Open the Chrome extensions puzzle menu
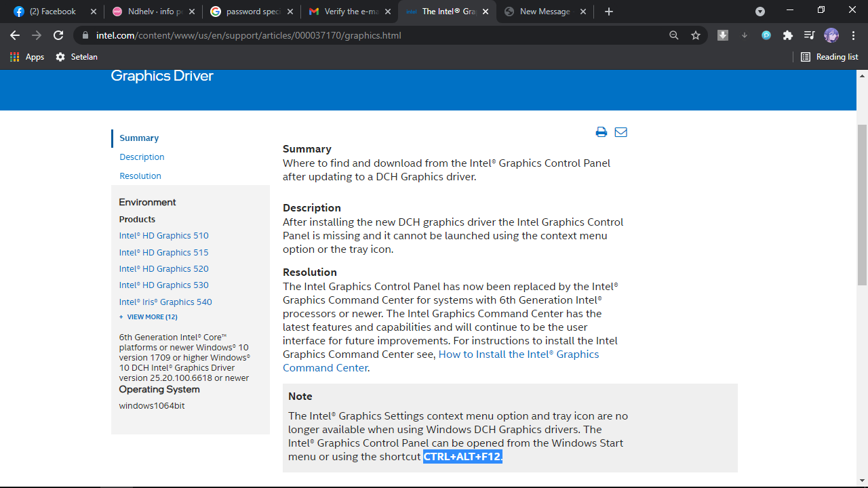Screen dimensions: 868x488 click(787, 35)
